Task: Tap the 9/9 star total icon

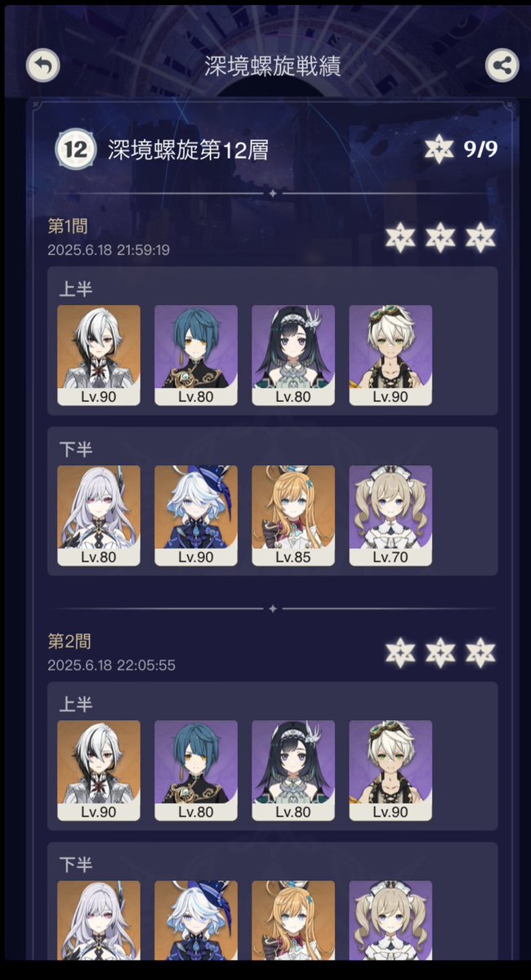Action: click(440, 150)
